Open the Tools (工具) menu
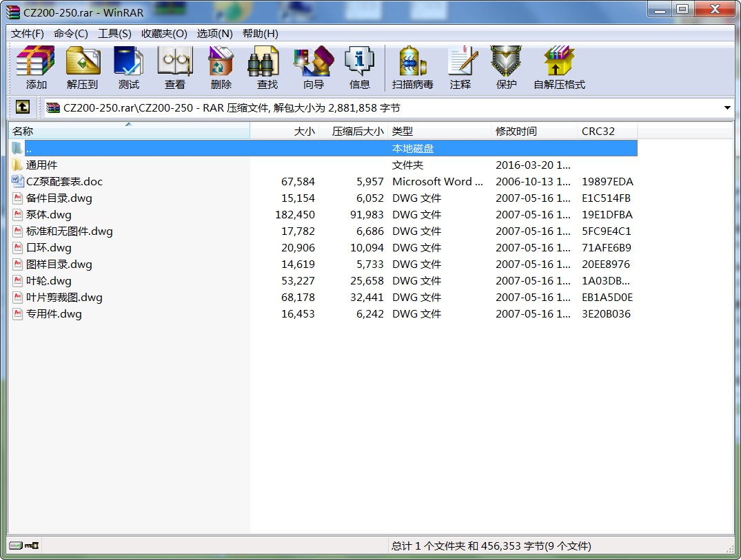Viewport: 741px width, 560px height. pyautogui.click(x=114, y=34)
